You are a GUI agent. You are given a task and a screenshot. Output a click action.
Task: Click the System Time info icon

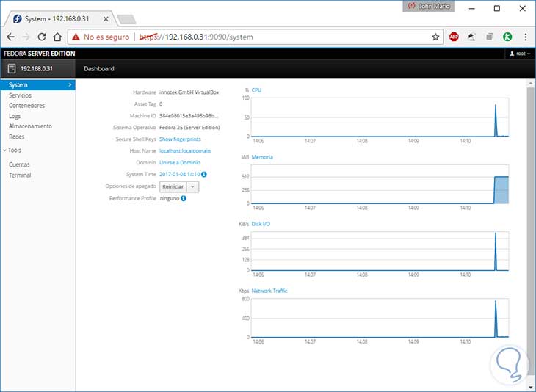[204, 174]
